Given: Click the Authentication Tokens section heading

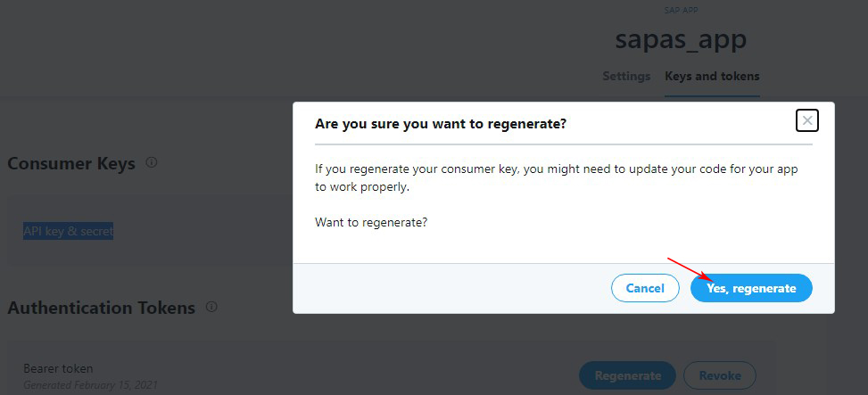Looking at the screenshot, I should [102, 307].
